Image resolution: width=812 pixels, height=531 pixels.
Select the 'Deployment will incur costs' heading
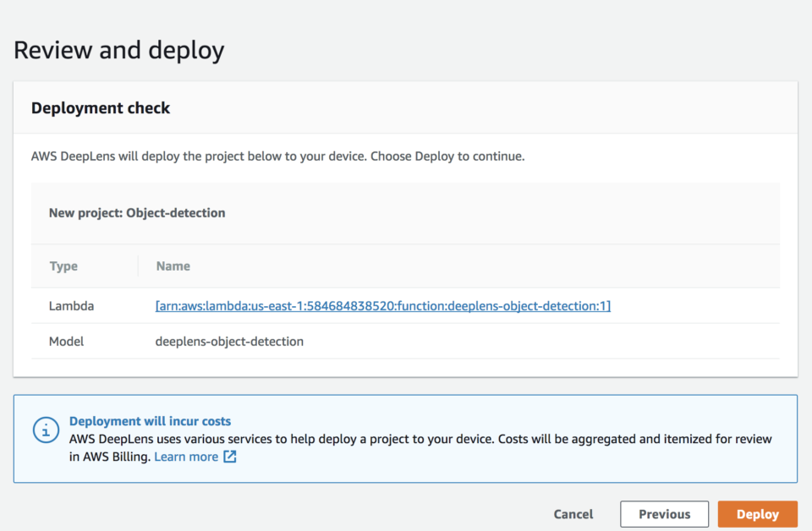(151, 421)
